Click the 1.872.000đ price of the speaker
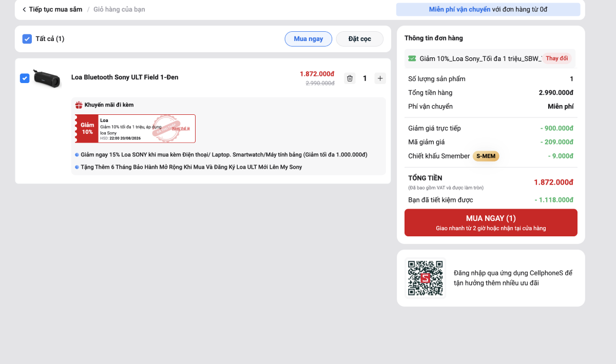 (x=317, y=74)
